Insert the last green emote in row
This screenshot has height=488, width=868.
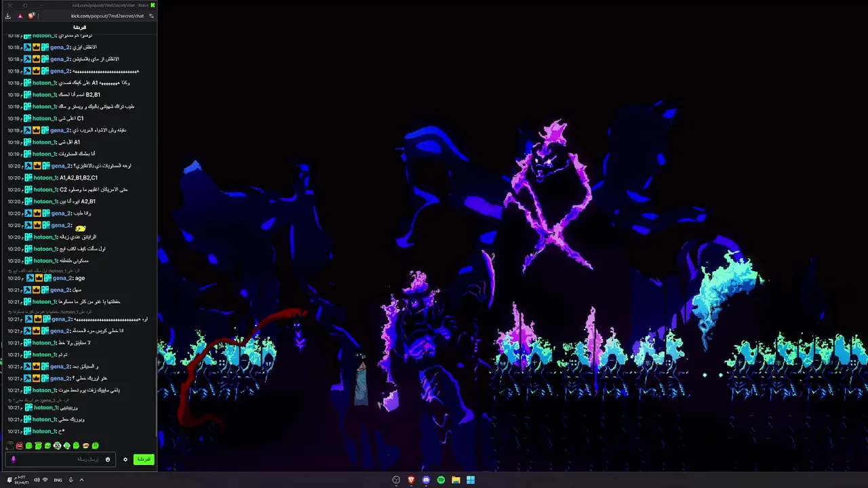click(x=95, y=445)
